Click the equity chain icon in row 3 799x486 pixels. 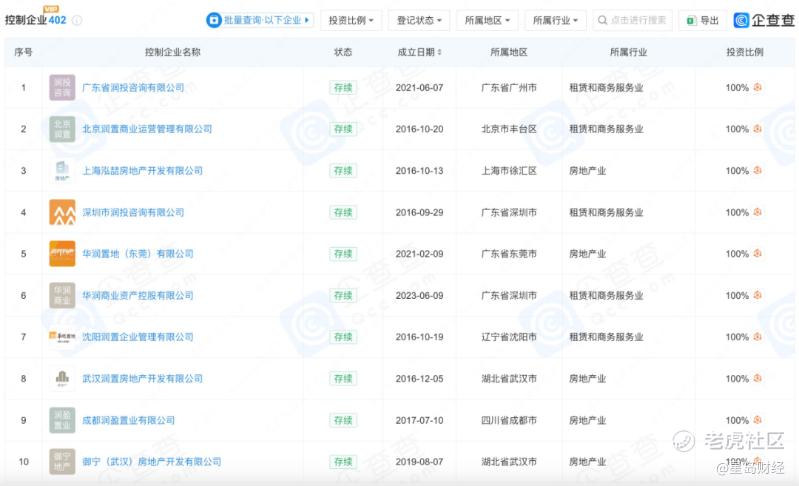(x=758, y=170)
